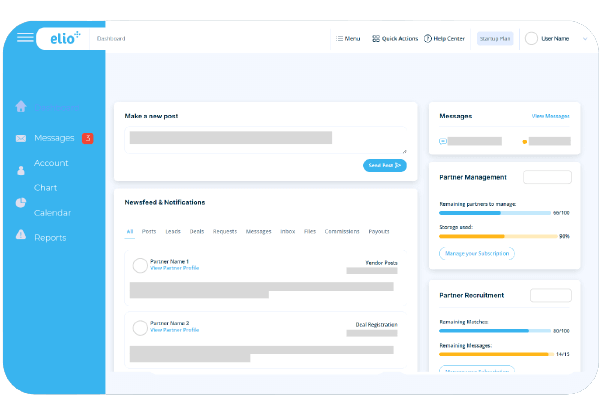The height and width of the screenshot is (414, 602).
Task: Click the Chart pie icon in sidebar
Action: click(x=21, y=202)
